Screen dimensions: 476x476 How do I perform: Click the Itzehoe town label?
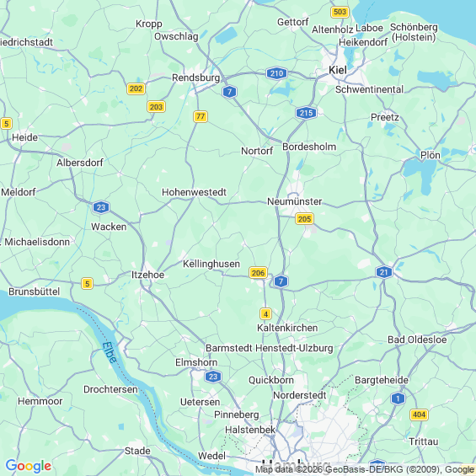(x=147, y=275)
